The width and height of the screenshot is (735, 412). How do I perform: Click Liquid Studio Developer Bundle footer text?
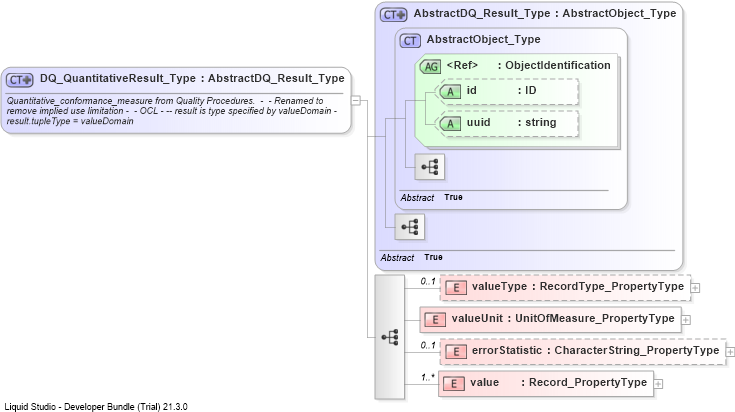[96, 407]
